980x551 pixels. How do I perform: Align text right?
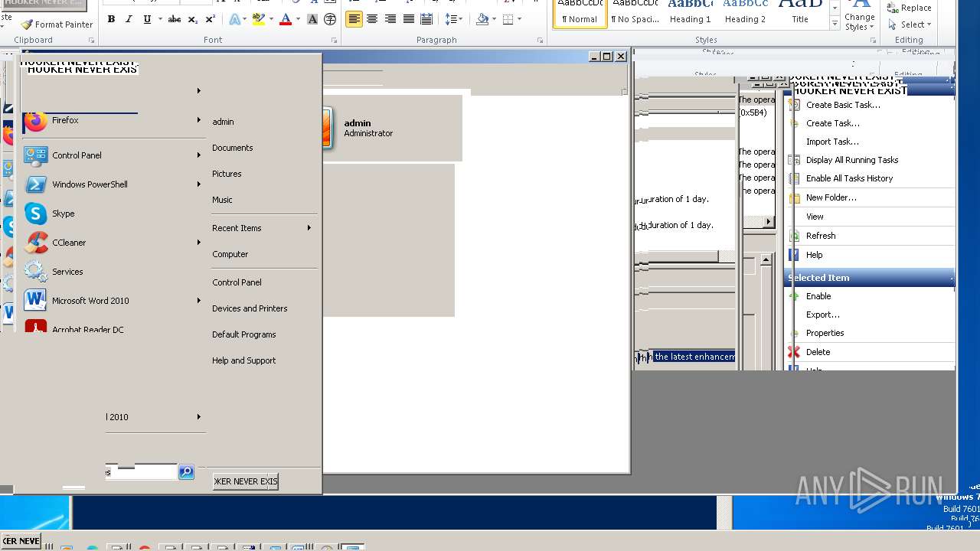click(390, 19)
